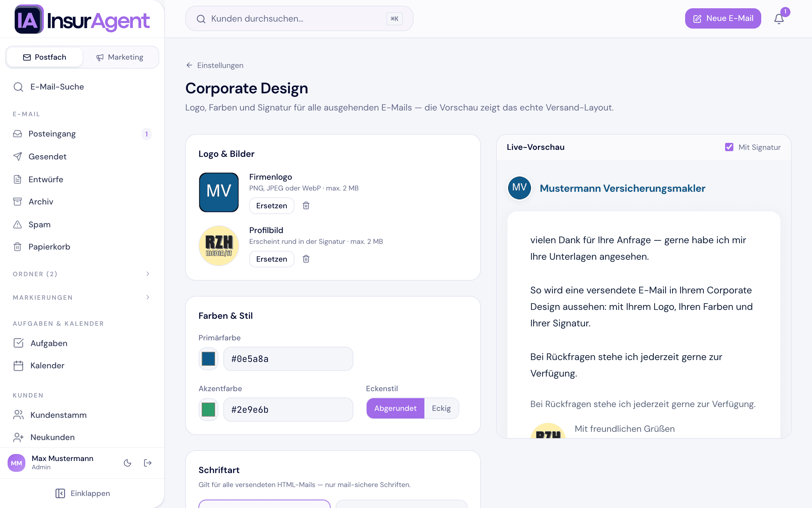Click the Einklappen button label
This screenshot has width=812, height=508.
(x=90, y=493)
